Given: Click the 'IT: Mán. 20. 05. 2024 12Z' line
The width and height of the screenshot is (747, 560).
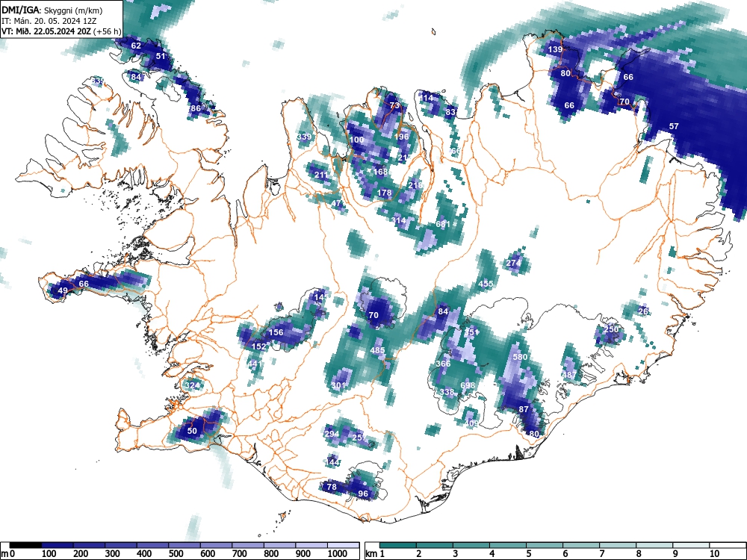Looking at the screenshot, I should point(49,21).
